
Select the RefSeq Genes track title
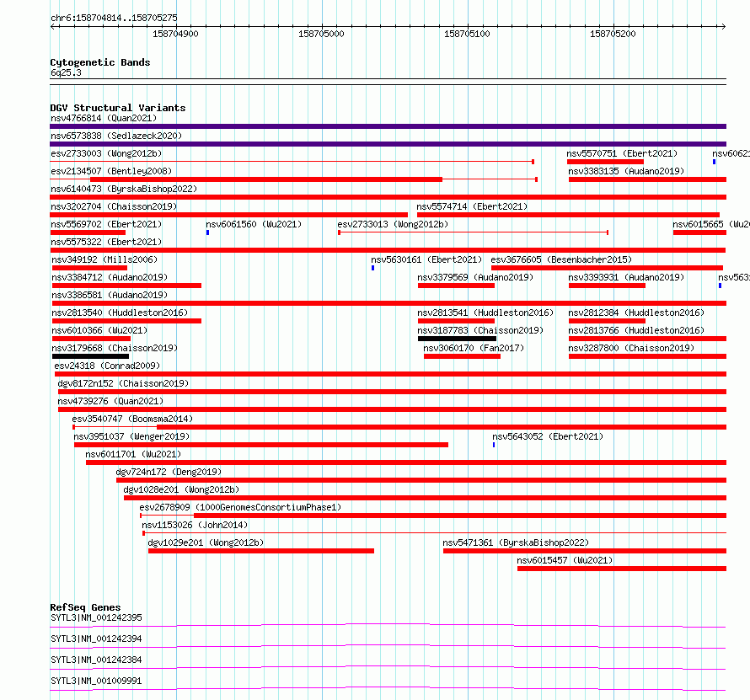pos(85,607)
